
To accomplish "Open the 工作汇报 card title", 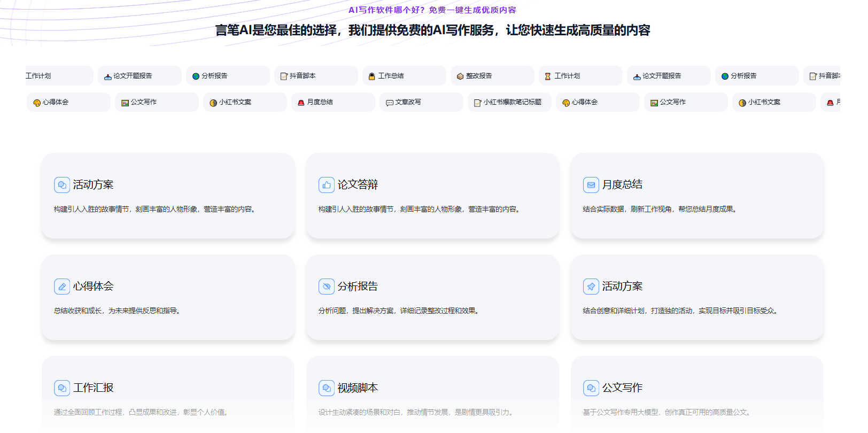I will click(x=93, y=388).
